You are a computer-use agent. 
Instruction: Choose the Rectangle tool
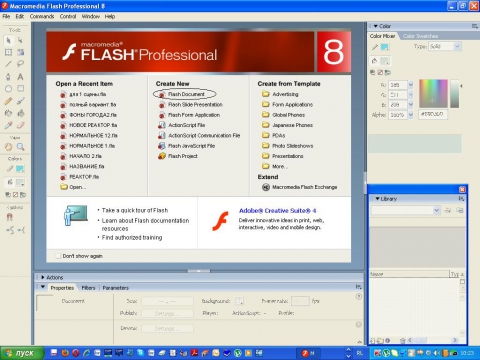(x=20, y=89)
